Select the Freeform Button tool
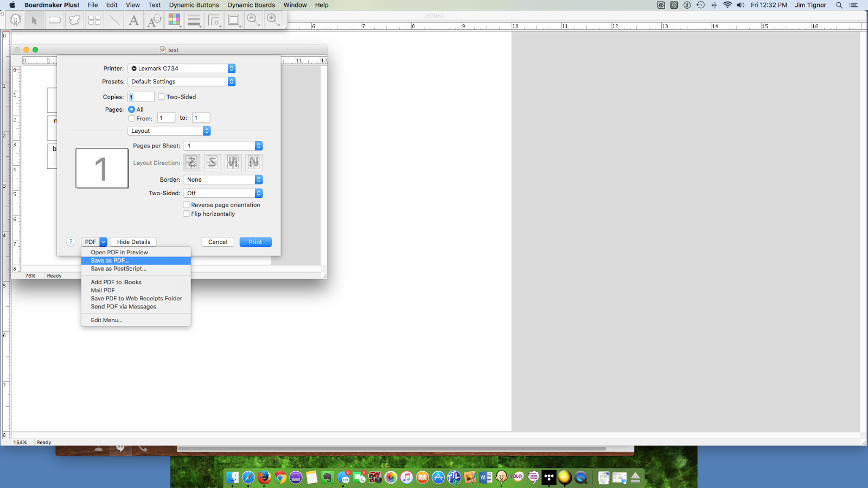Screen dimensions: 868x488 click(x=74, y=20)
